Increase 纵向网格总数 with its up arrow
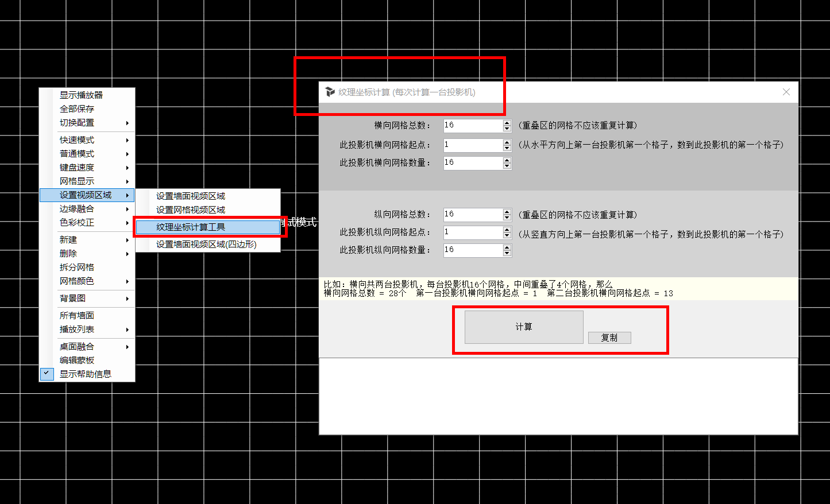The image size is (830, 504). [x=507, y=212]
